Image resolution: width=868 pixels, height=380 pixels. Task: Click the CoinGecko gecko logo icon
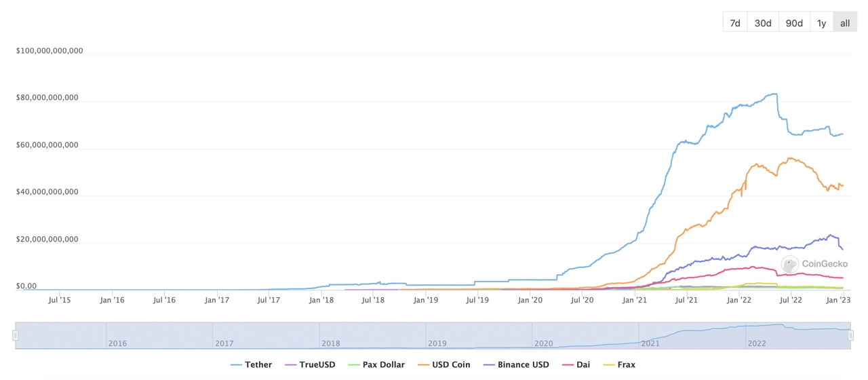(x=789, y=264)
